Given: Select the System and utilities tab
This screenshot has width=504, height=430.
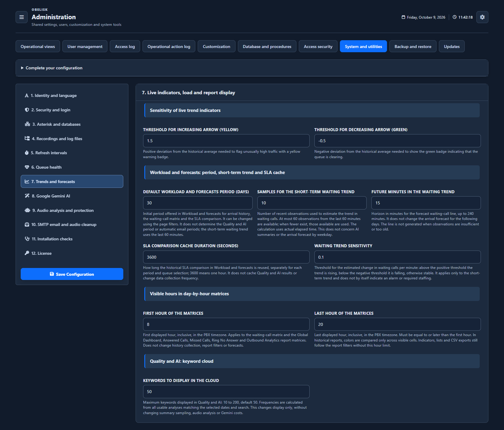Looking at the screenshot, I should click(x=363, y=47).
